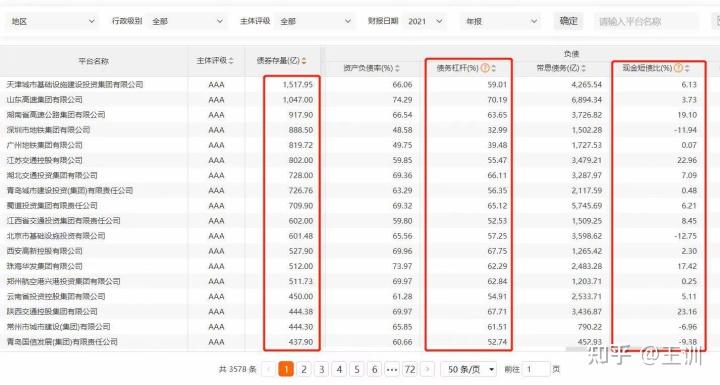Open help tooltip icon for 债务杠杆(%)
The height and width of the screenshot is (385, 720).
pyautogui.click(x=485, y=68)
